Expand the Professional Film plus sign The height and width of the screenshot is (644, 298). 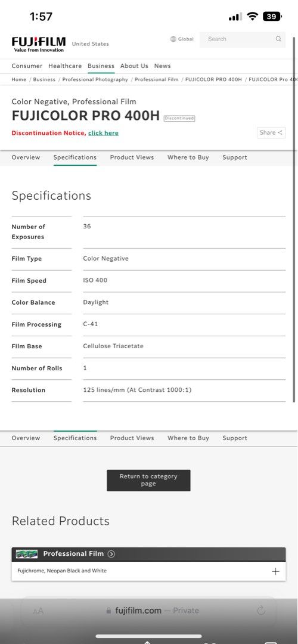tap(275, 571)
